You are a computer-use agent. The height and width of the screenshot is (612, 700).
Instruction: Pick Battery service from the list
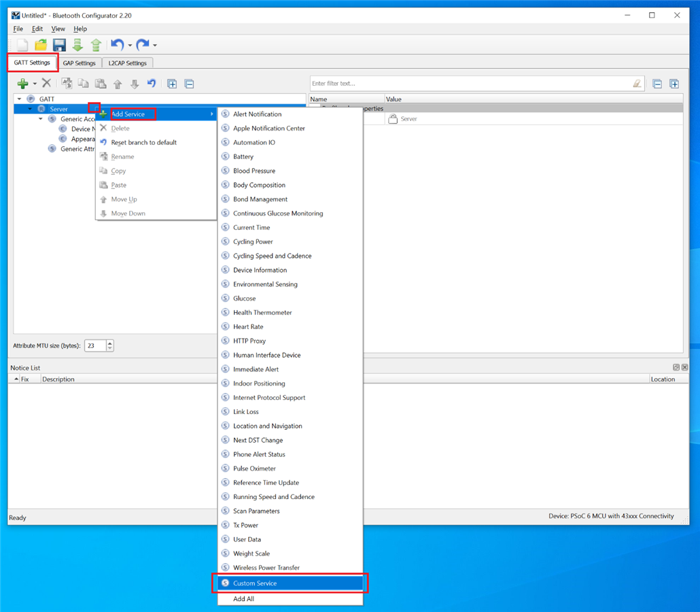pyautogui.click(x=290, y=156)
